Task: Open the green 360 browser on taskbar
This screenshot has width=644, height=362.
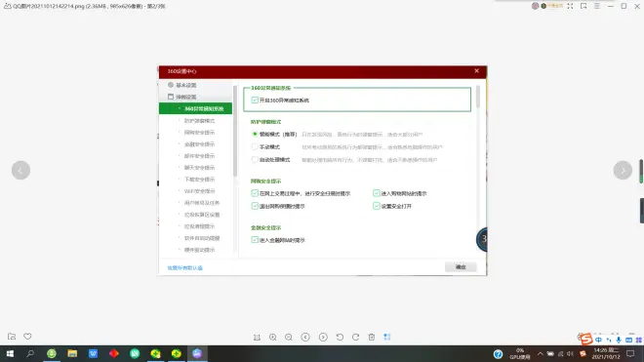Action: pos(52,353)
